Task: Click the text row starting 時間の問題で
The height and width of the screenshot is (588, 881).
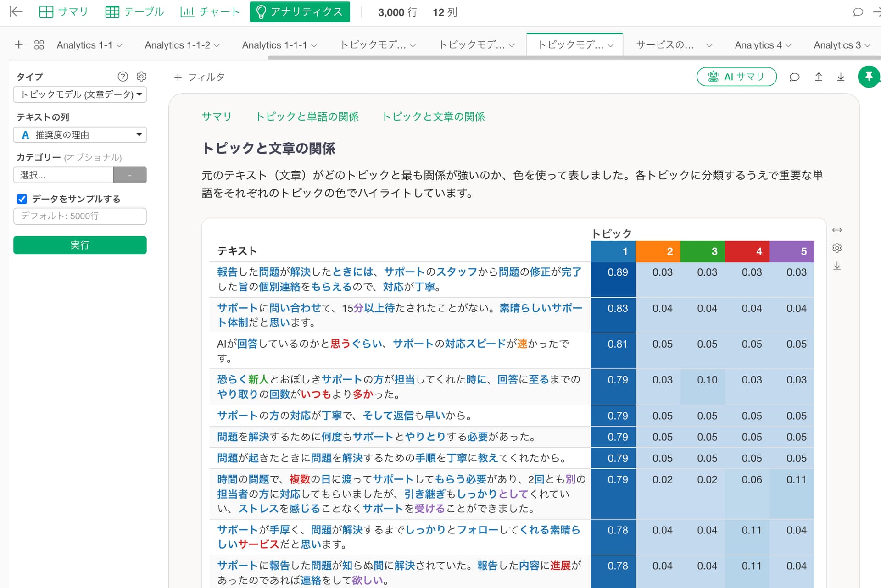Action: pyautogui.click(x=400, y=494)
